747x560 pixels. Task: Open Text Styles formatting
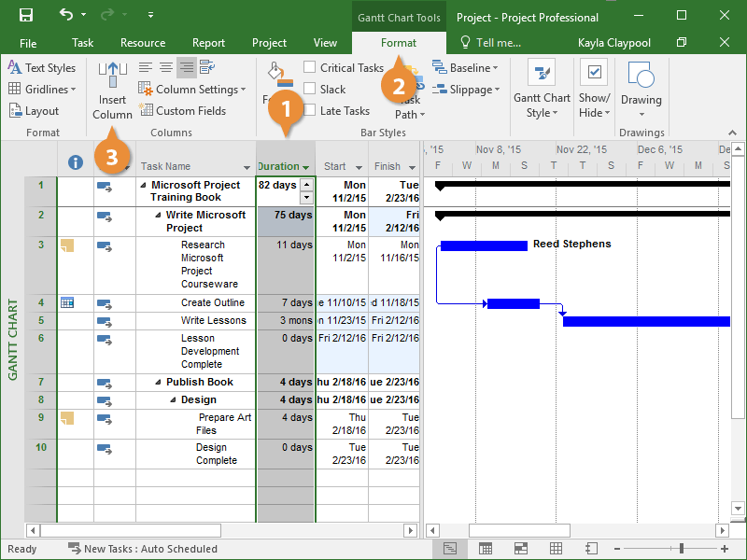coord(42,68)
